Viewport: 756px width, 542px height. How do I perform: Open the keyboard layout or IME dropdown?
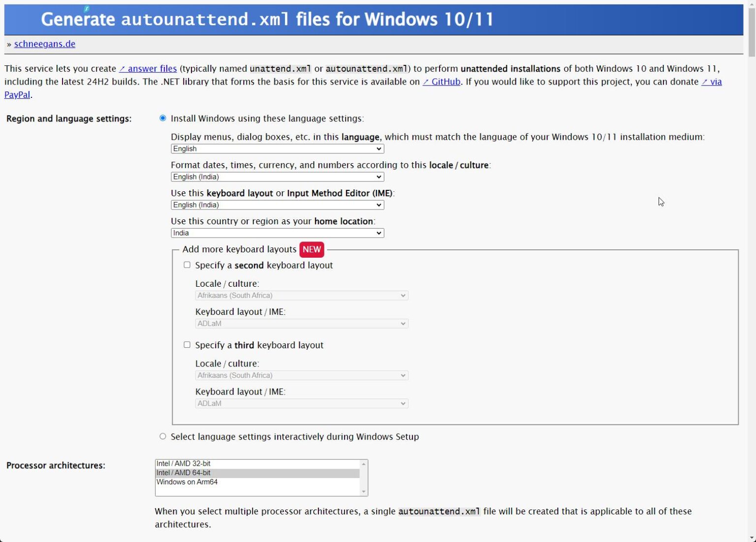coord(277,205)
